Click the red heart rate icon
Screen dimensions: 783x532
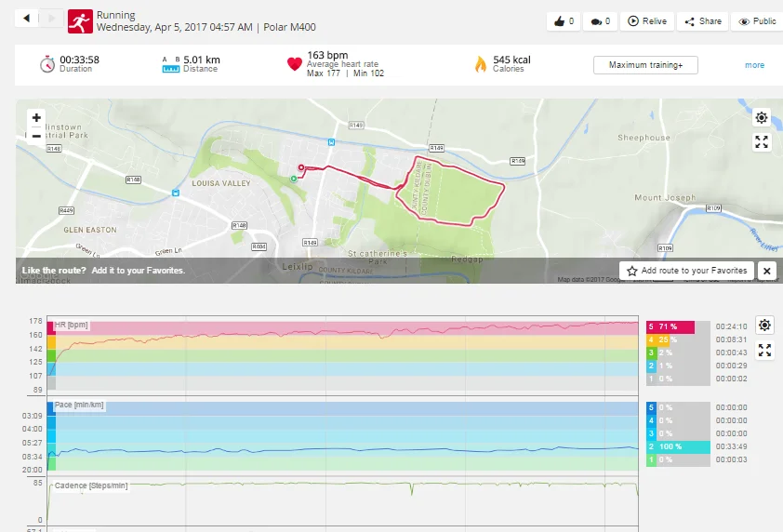[x=295, y=64]
